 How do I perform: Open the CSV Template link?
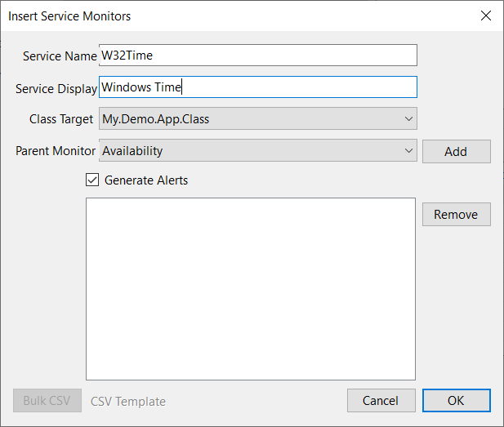pyautogui.click(x=128, y=402)
